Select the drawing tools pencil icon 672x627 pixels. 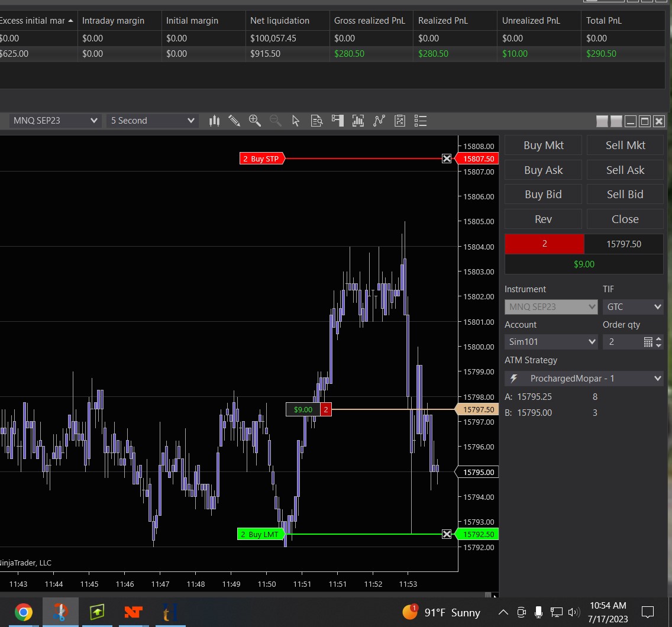tap(234, 121)
